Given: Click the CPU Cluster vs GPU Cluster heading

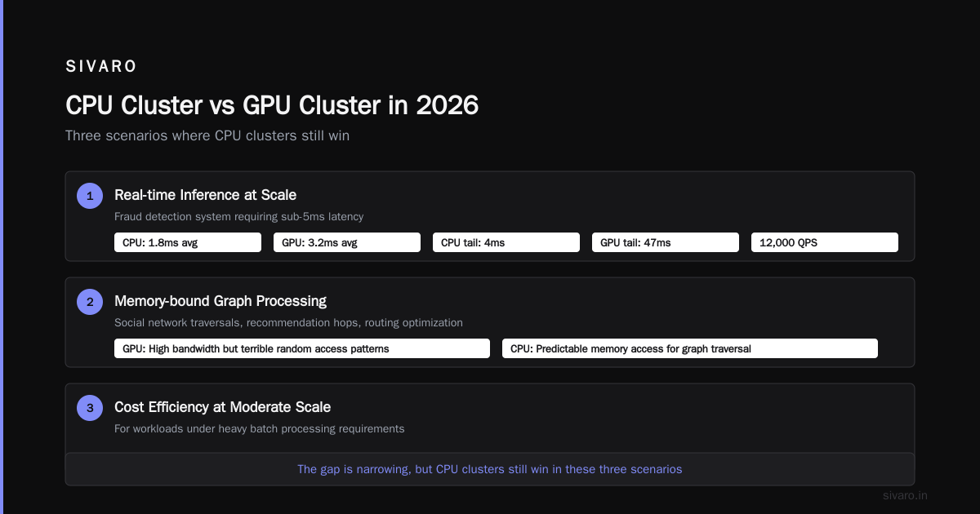Looking at the screenshot, I should click(x=272, y=105).
